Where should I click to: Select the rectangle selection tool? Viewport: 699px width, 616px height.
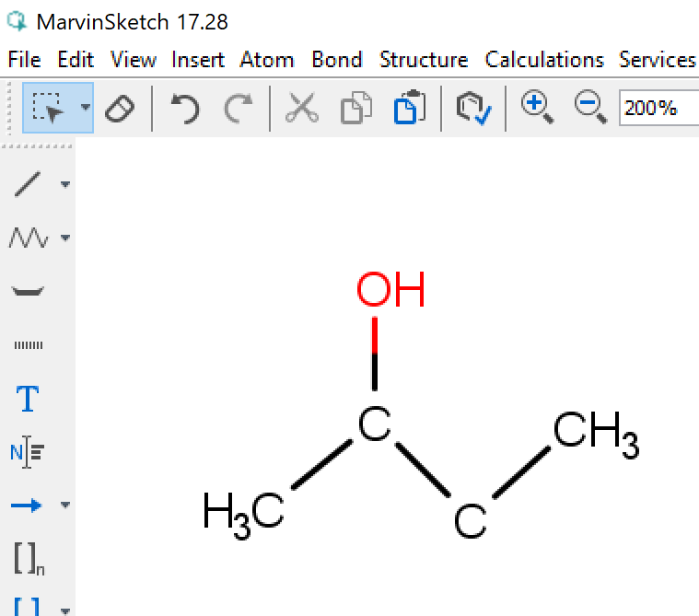pyautogui.click(x=47, y=108)
